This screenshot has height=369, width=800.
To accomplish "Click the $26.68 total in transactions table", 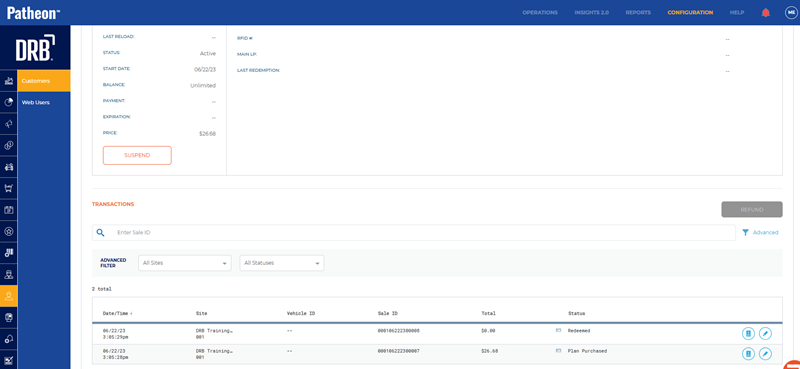I will 489,351.
